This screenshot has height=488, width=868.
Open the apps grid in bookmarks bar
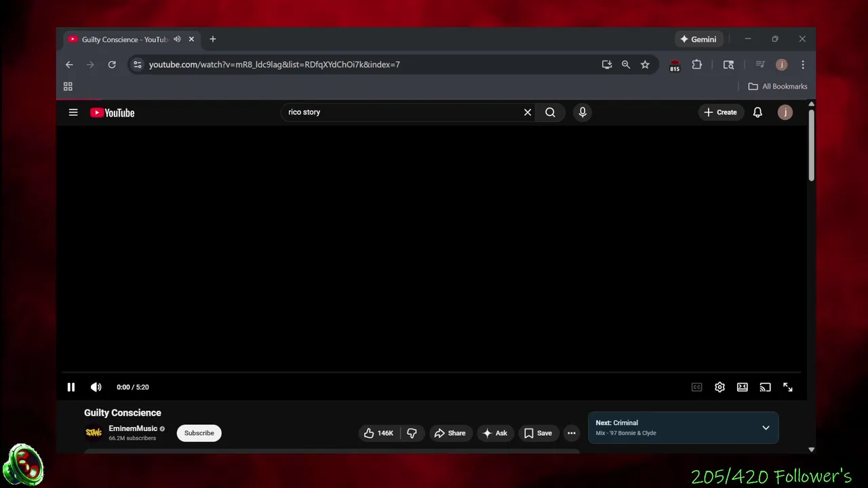[68, 86]
